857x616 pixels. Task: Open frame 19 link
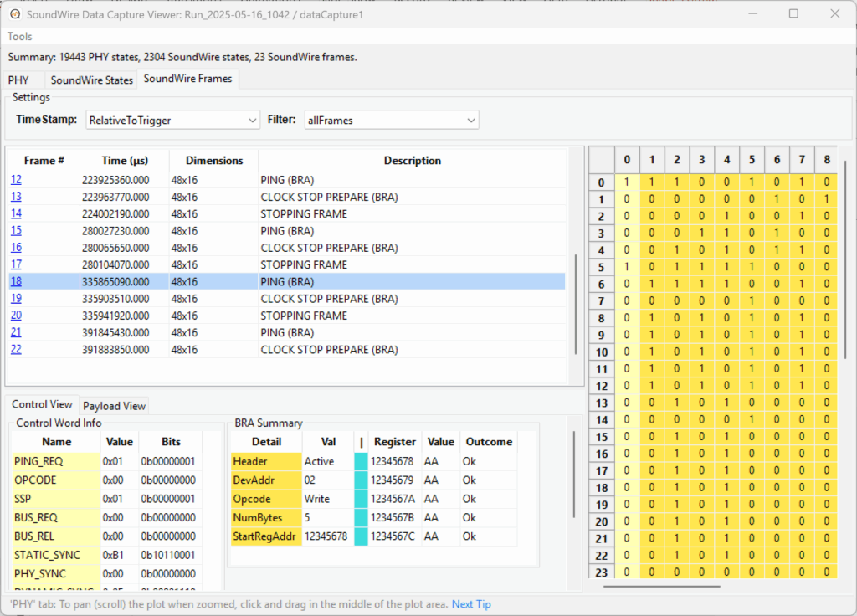point(16,299)
